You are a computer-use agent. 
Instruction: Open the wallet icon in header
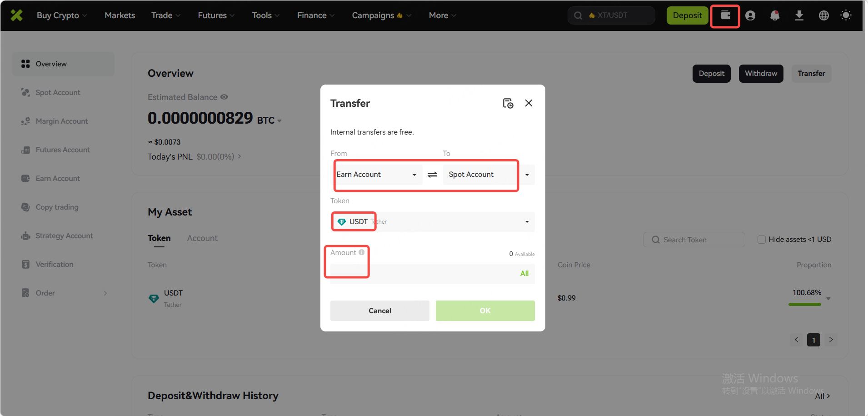click(725, 15)
